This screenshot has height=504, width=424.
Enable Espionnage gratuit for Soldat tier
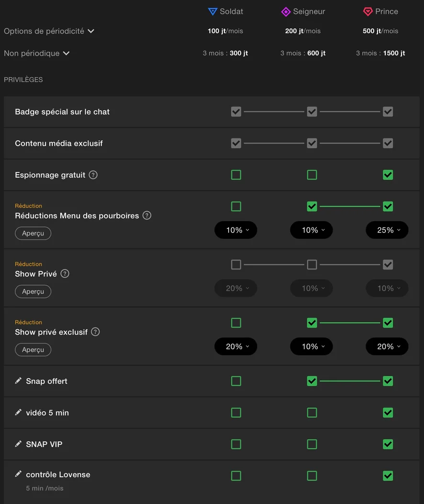236,175
